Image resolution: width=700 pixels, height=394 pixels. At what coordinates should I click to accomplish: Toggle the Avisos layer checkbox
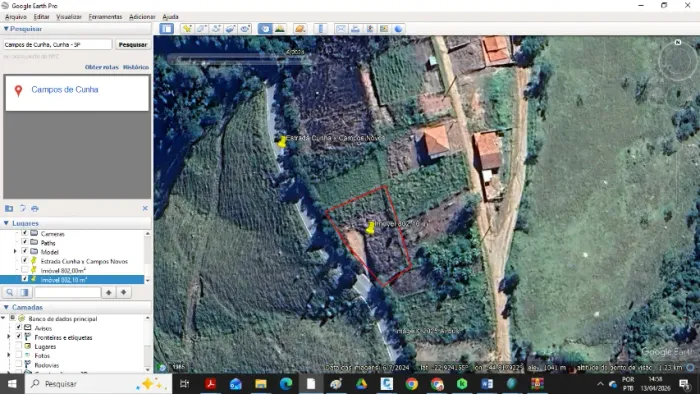point(18,328)
